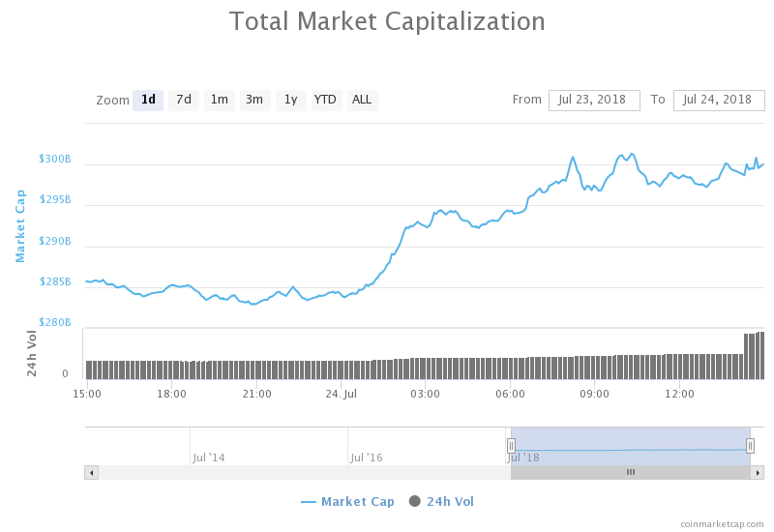Toggle Market Cap series in legend
This screenshot has width=774, height=532.
348,501
